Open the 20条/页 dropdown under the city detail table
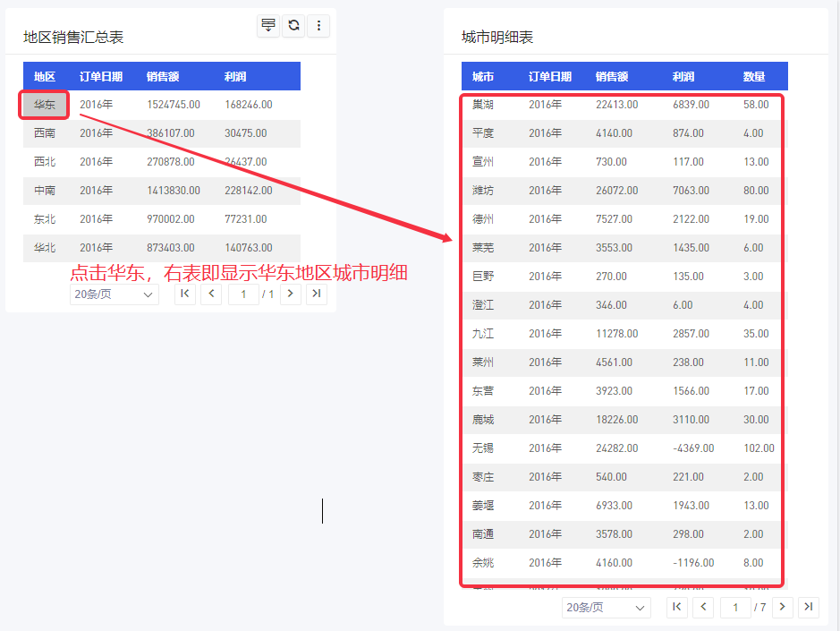840x631 pixels. click(x=606, y=607)
